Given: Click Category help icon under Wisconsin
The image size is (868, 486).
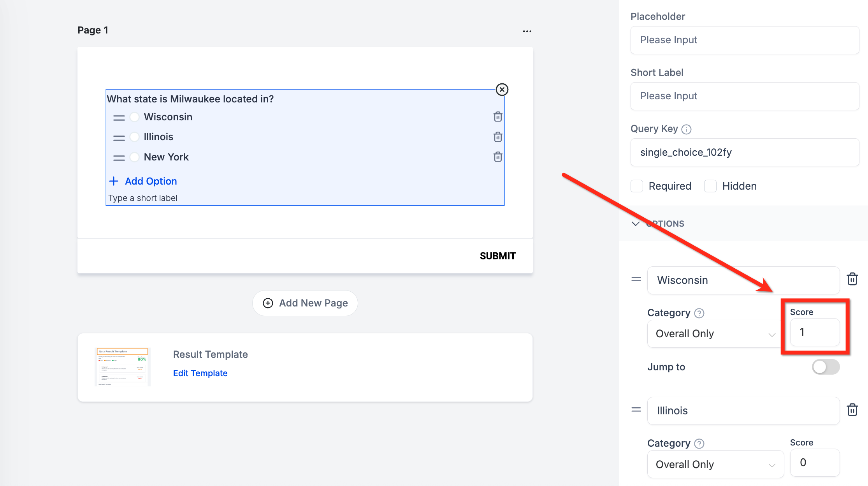Looking at the screenshot, I should coord(699,313).
